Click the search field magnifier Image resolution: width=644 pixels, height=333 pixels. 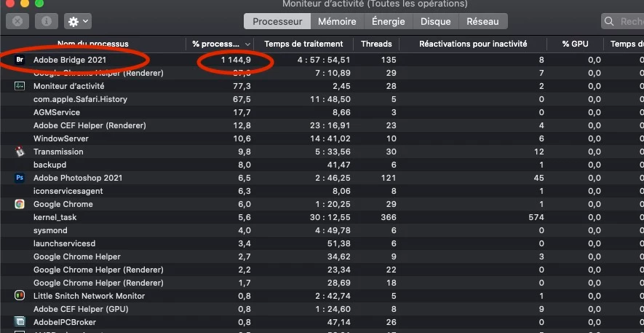[x=609, y=21]
